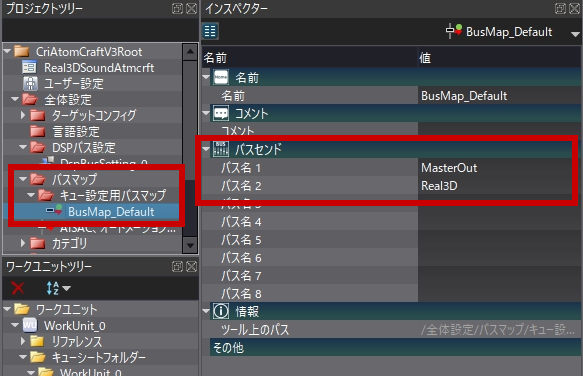This screenshot has width=583, height=376.
Task: Collapse the 情報 inspector section
Action: tap(206, 311)
